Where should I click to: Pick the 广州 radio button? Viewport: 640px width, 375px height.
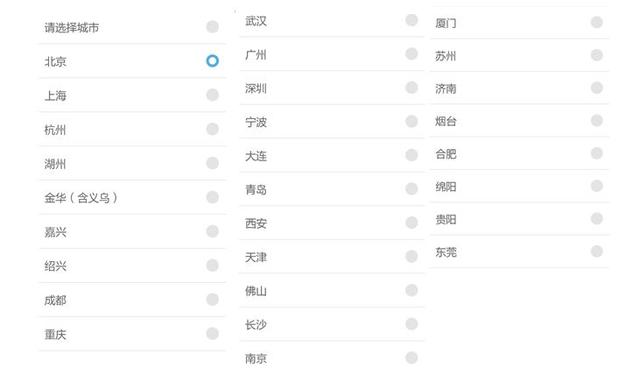click(411, 53)
